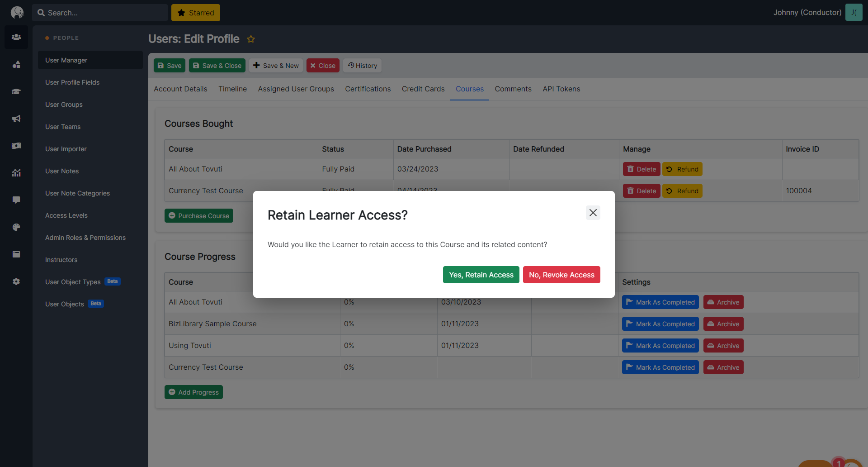Open User Teams

(x=90, y=127)
